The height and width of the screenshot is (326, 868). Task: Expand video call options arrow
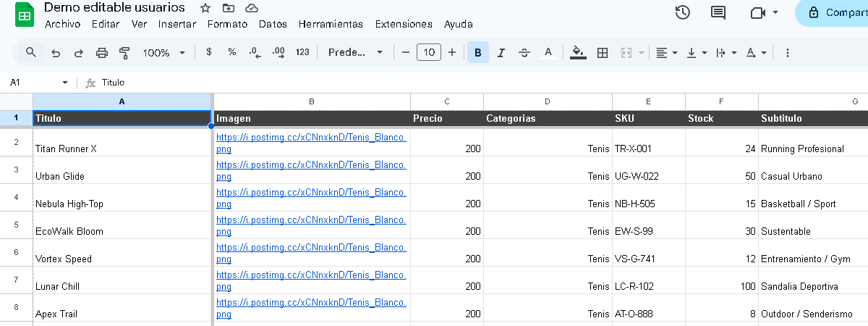(776, 12)
